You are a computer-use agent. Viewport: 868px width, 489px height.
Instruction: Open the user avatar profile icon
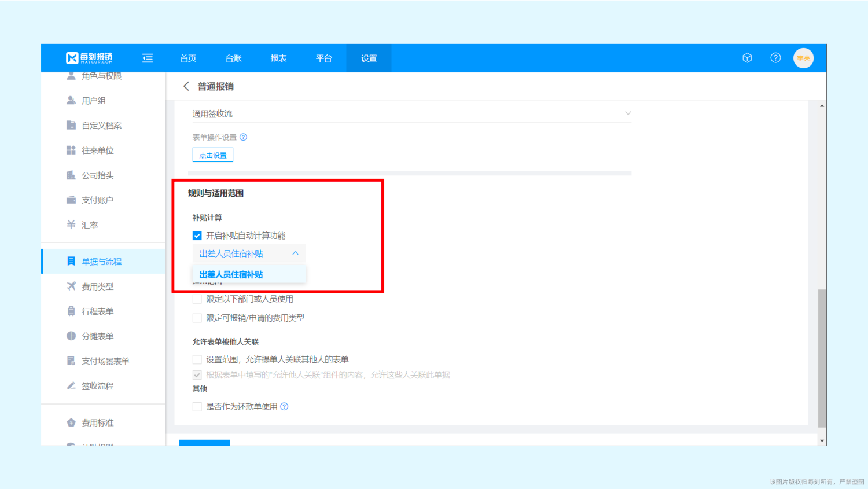click(803, 58)
